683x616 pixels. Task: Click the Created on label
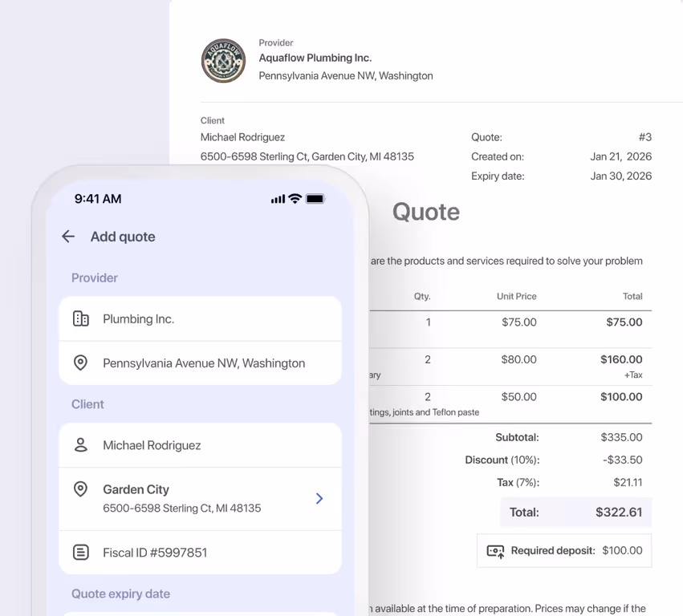498,156
